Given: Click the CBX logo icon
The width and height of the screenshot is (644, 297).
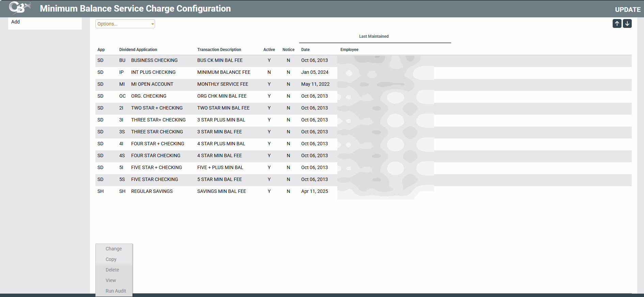Looking at the screenshot, I should (x=19, y=8).
